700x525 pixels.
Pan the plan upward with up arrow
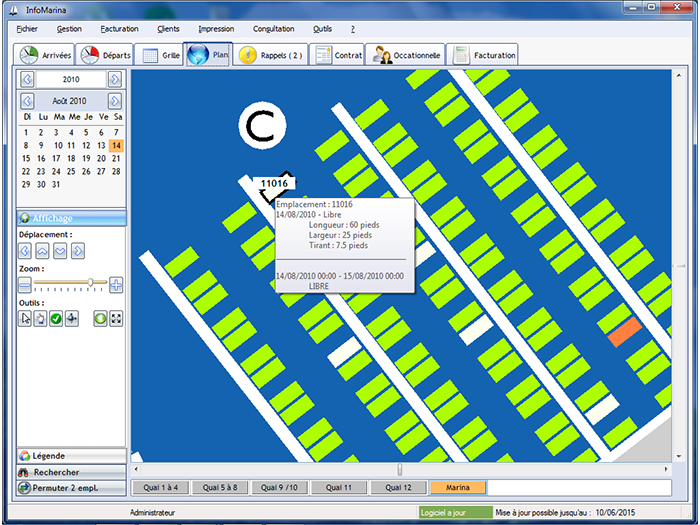tap(43, 250)
